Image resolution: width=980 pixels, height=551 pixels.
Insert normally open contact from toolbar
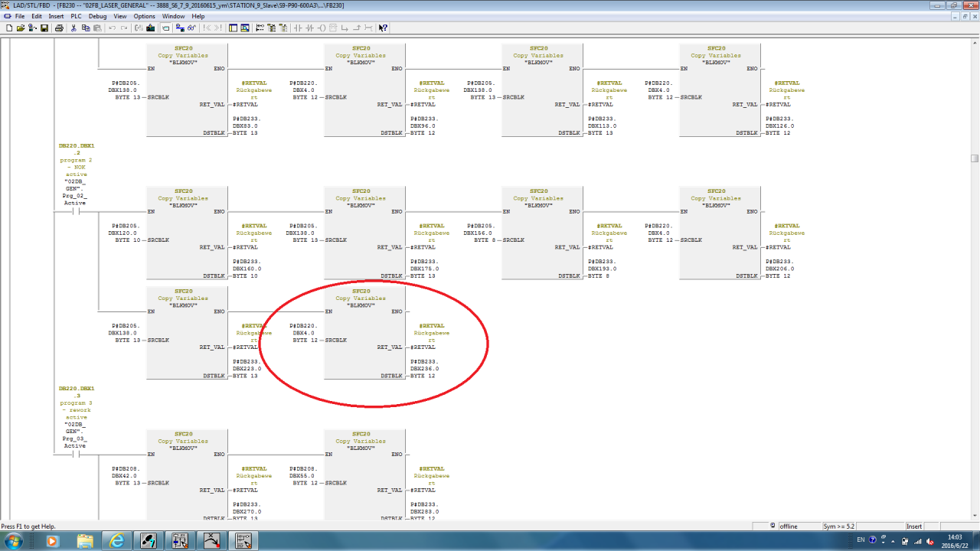click(298, 28)
